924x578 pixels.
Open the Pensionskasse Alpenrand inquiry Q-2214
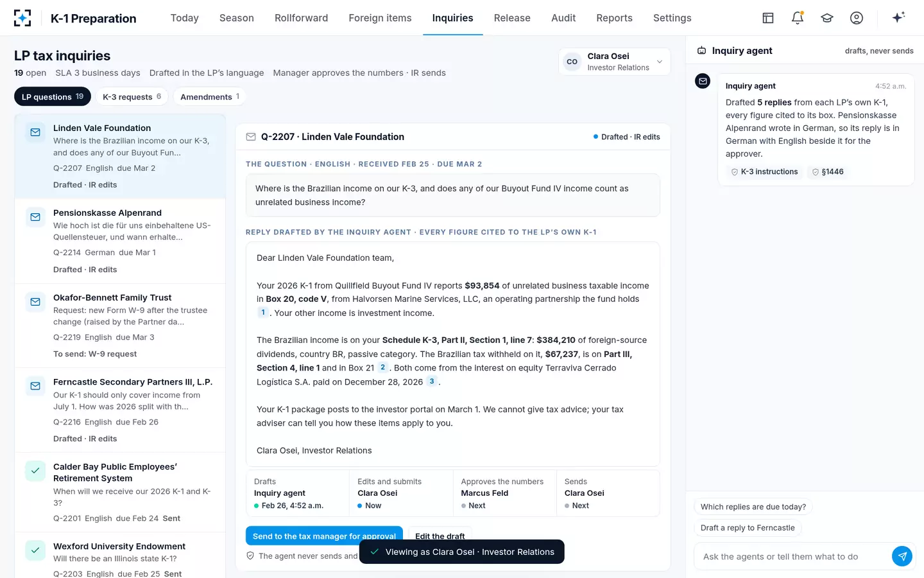(120, 241)
